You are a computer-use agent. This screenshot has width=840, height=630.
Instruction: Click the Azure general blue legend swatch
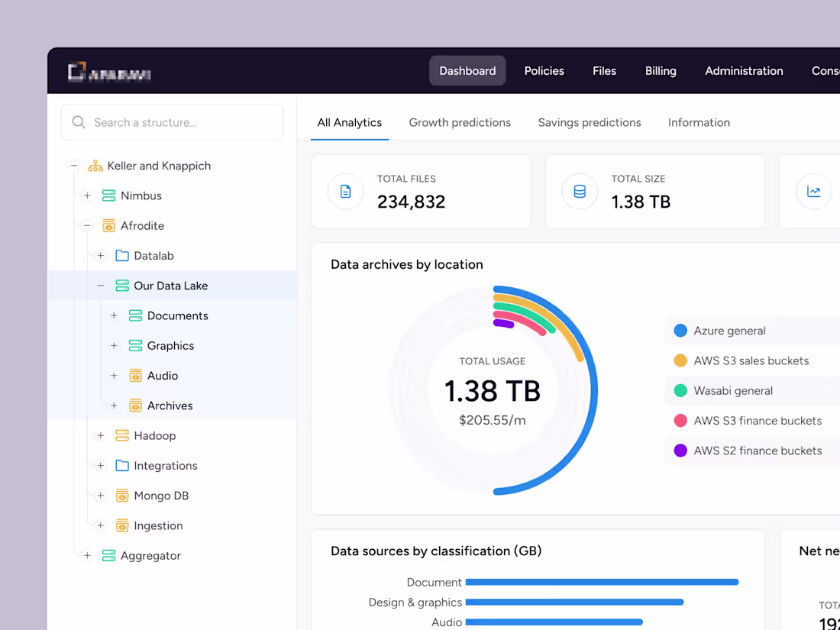pyautogui.click(x=680, y=331)
